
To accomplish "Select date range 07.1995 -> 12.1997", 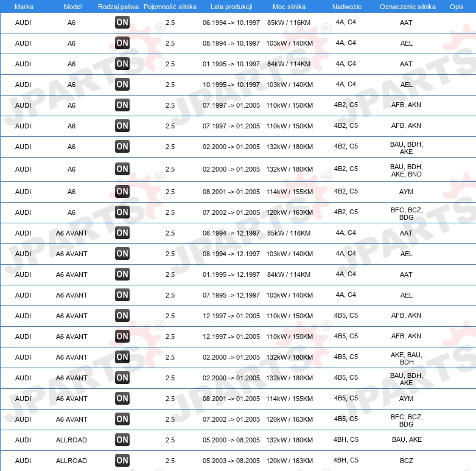I will [231, 295].
